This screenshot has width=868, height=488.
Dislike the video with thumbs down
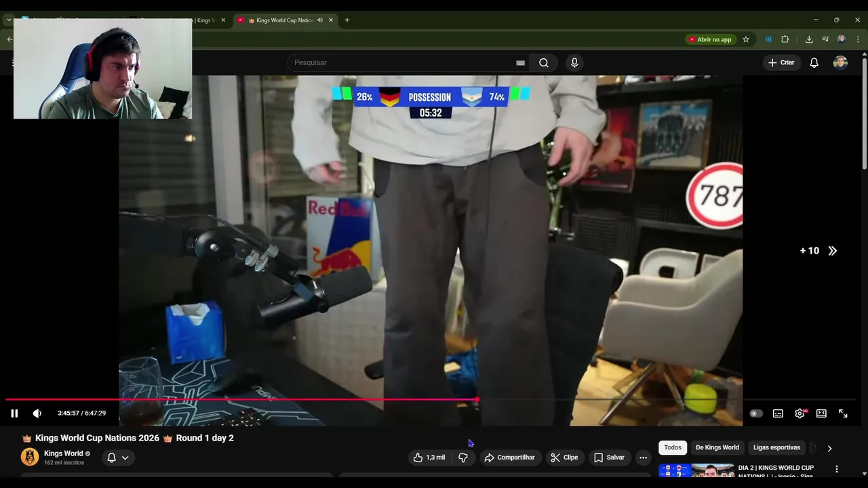pyautogui.click(x=463, y=457)
